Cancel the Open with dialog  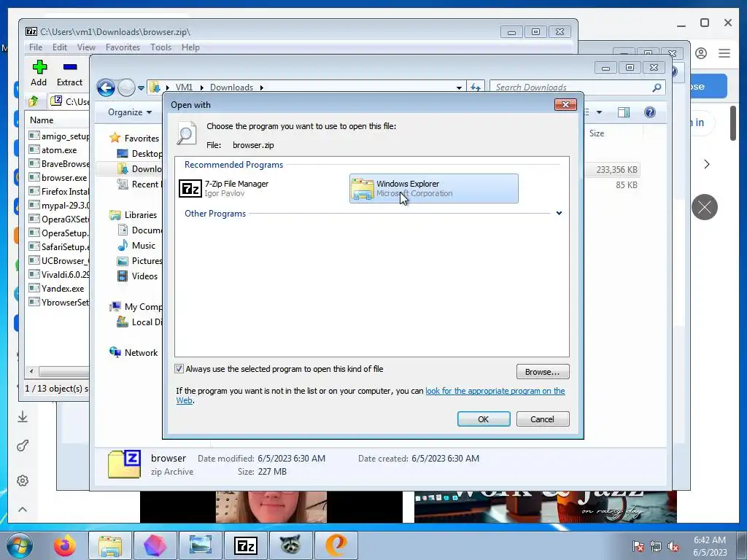(x=543, y=419)
